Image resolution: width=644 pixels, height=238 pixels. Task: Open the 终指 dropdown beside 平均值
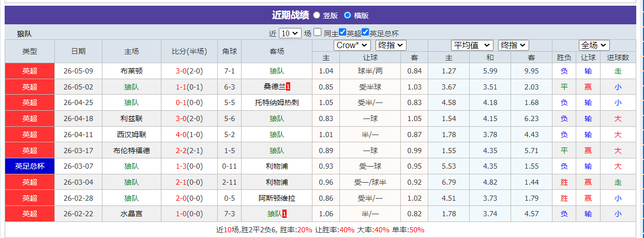[x=514, y=46]
